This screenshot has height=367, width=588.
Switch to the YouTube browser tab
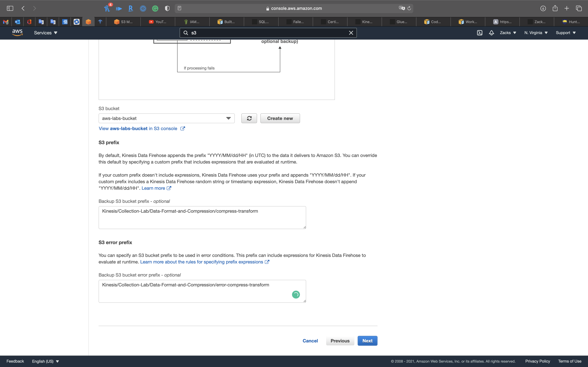click(158, 22)
